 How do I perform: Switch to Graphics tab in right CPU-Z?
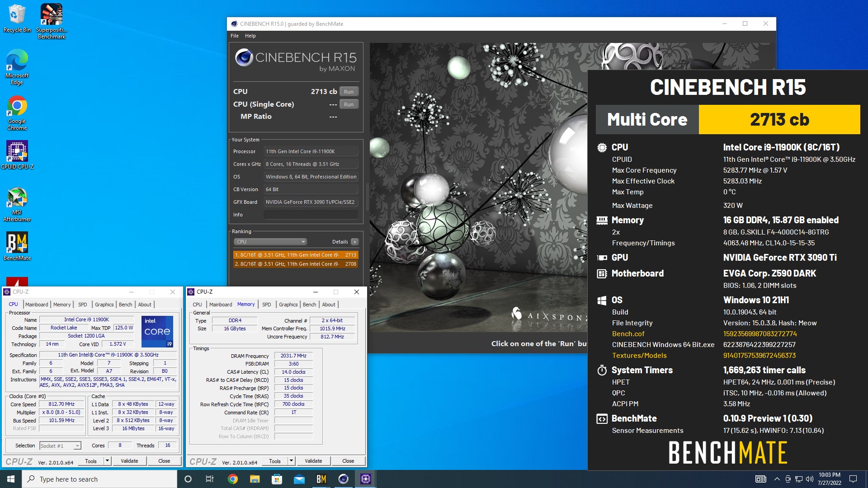pos(288,305)
